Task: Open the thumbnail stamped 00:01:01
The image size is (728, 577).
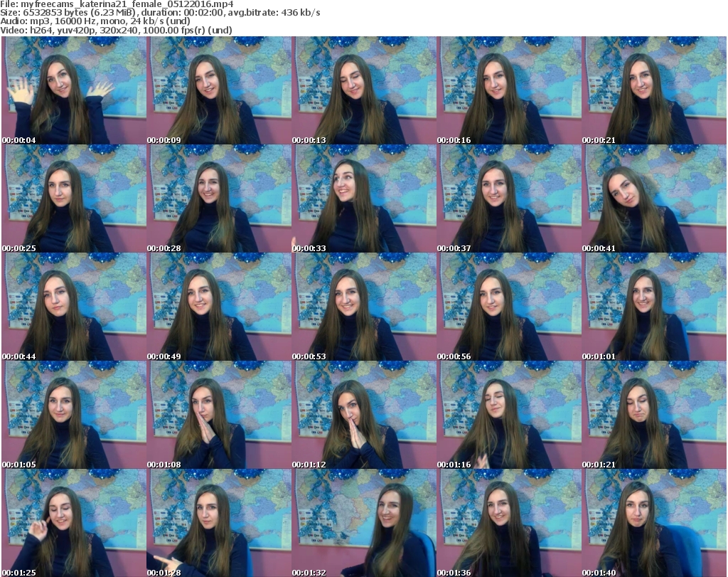Action: (654, 307)
